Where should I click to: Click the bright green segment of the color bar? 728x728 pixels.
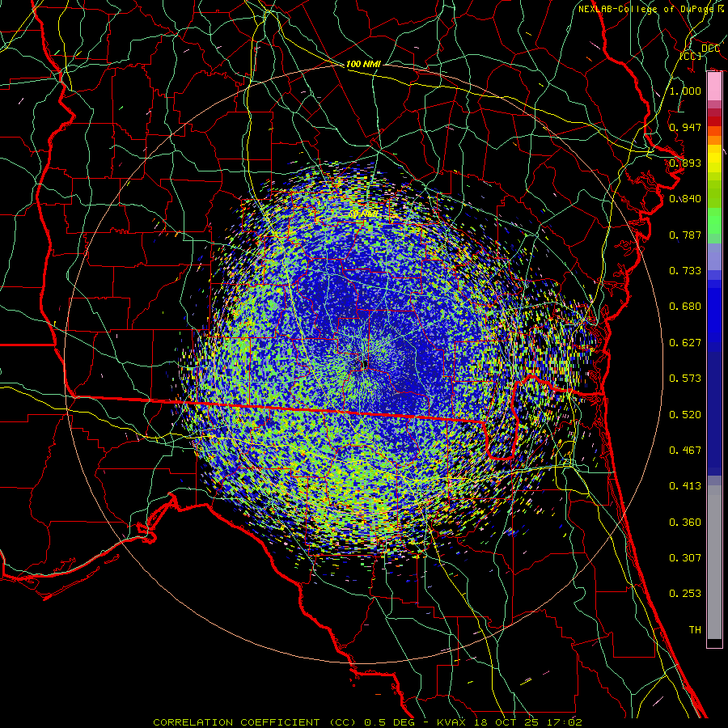[714, 221]
